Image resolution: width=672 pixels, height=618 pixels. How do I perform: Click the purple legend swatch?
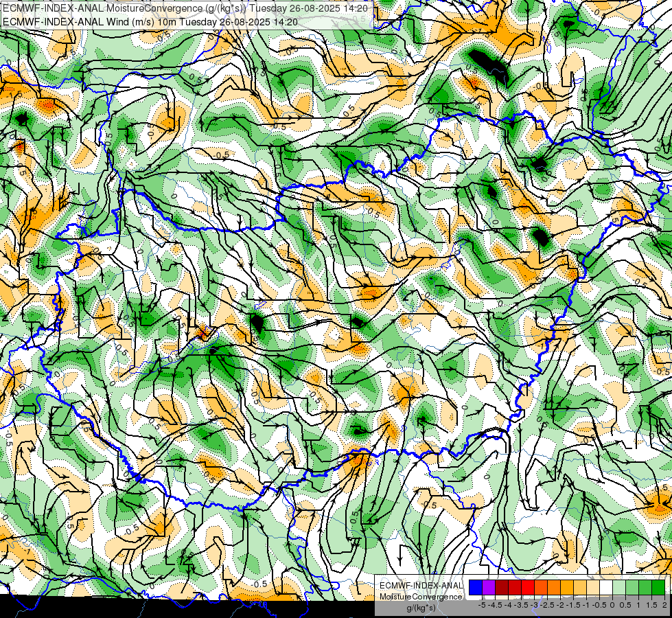coord(489,588)
